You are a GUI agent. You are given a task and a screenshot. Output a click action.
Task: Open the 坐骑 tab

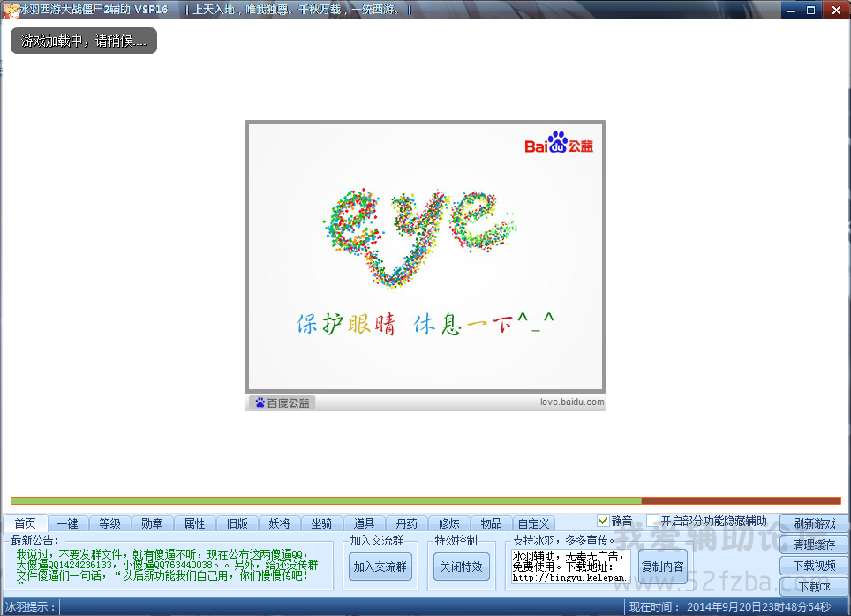(x=322, y=523)
